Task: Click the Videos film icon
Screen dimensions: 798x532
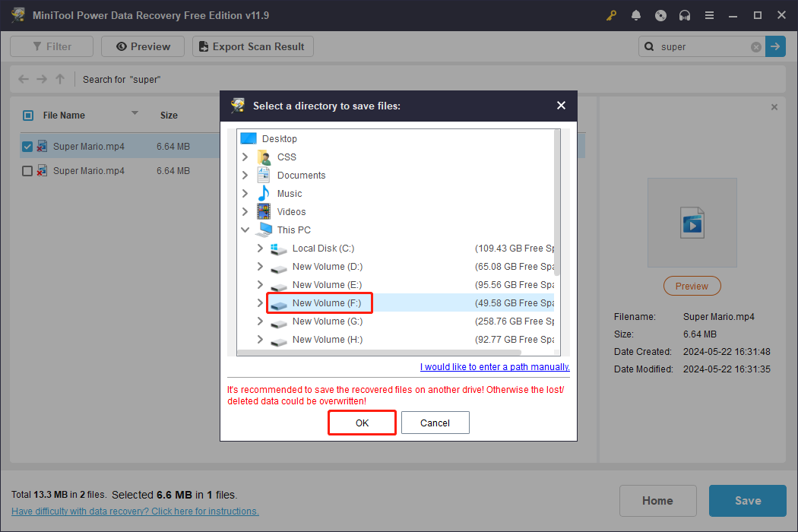Action: [x=264, y=211]
